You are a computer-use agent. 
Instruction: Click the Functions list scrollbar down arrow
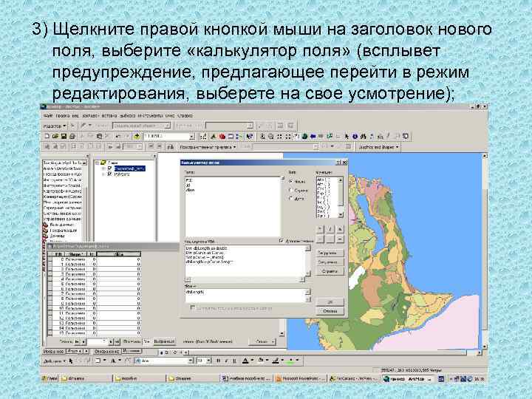tap(341, 215)
